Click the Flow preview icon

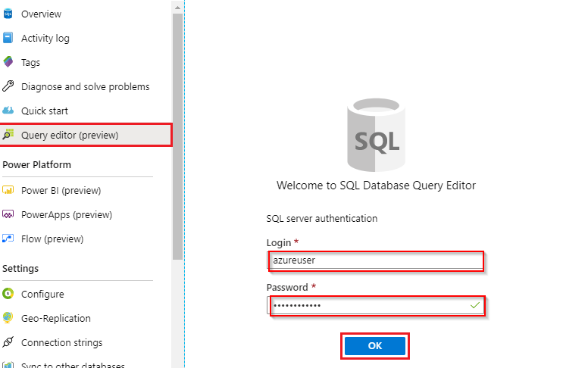pyautogui.click(x=8, y=239)
